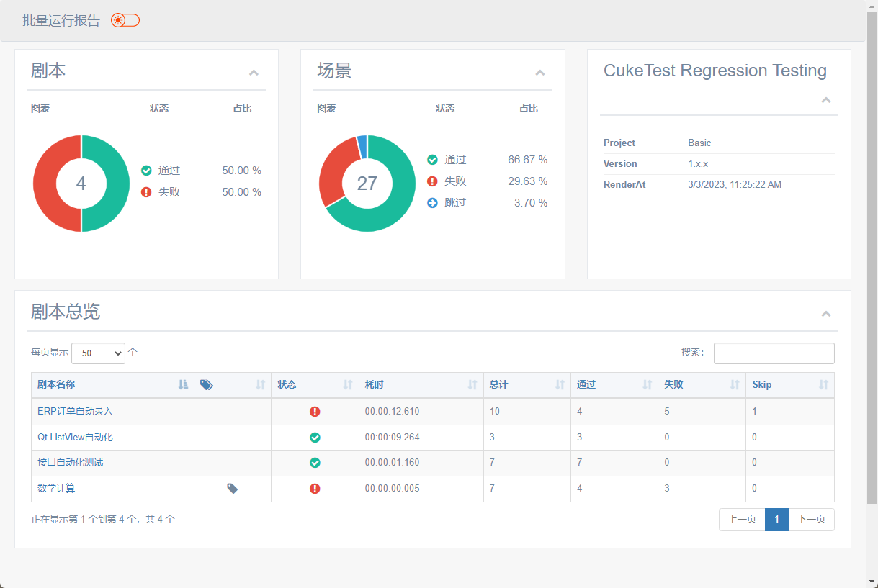
Task: Open the 每页显示 page size dropdown
Action: point(98,353)
